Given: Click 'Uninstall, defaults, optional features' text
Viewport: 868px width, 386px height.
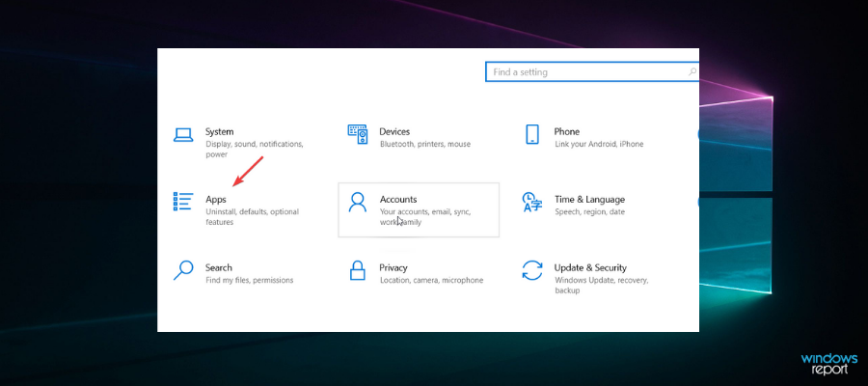Looking at the screenshot, I should 253,217.
